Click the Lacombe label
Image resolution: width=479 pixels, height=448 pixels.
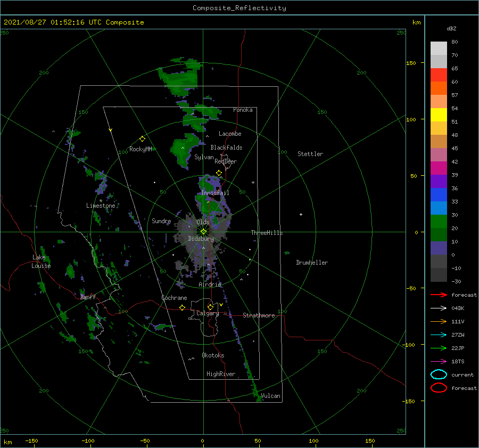[x=230, y=134]
